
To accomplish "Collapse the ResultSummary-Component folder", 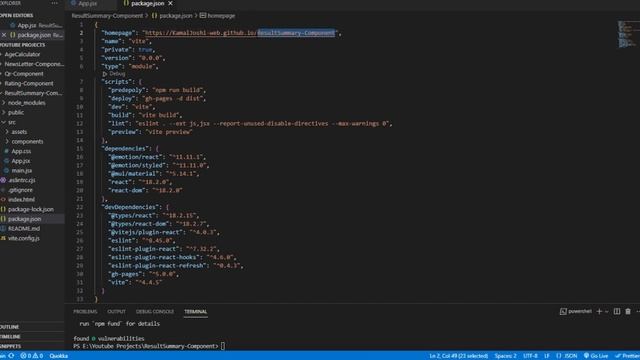I will click(x=33, y=93).
